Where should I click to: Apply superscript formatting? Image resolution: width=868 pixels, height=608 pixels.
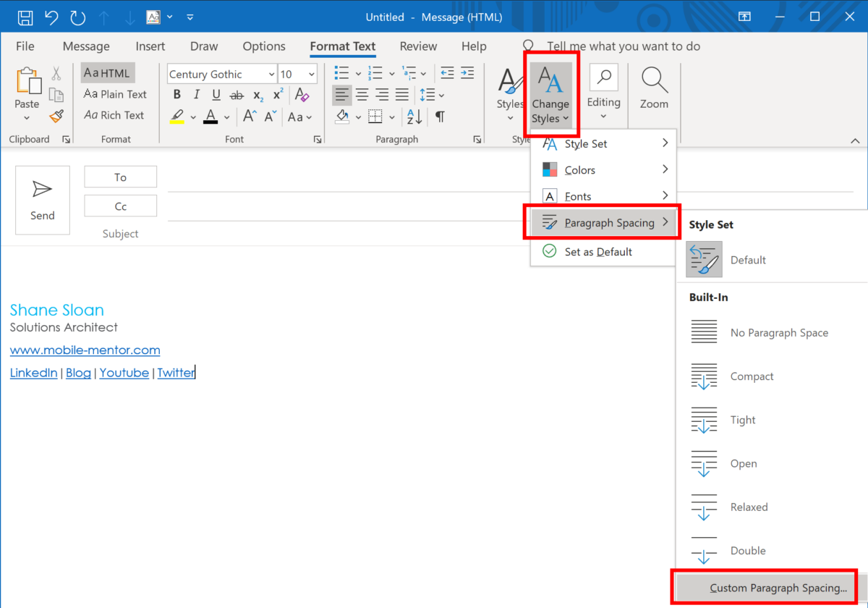(x=276, y=94)
